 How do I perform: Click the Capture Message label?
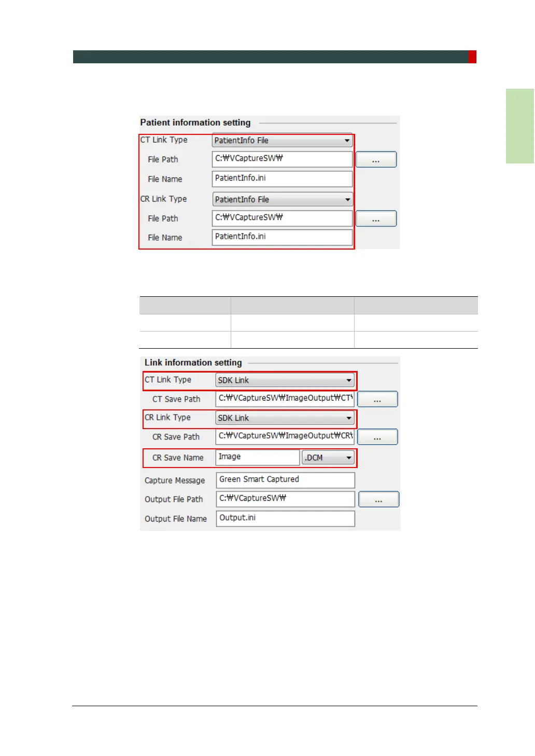[175, 480]
